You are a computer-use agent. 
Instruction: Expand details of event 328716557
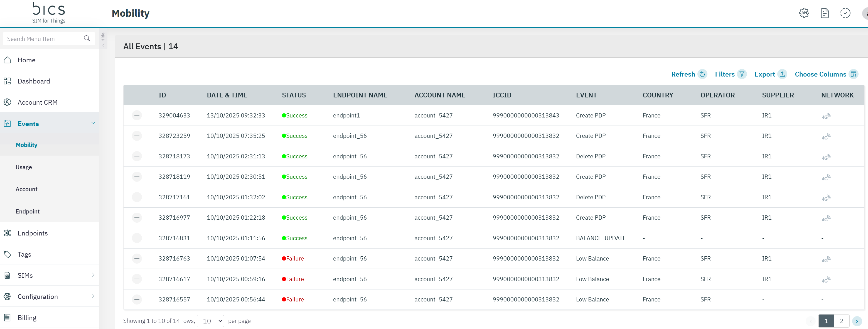point(137,299)
